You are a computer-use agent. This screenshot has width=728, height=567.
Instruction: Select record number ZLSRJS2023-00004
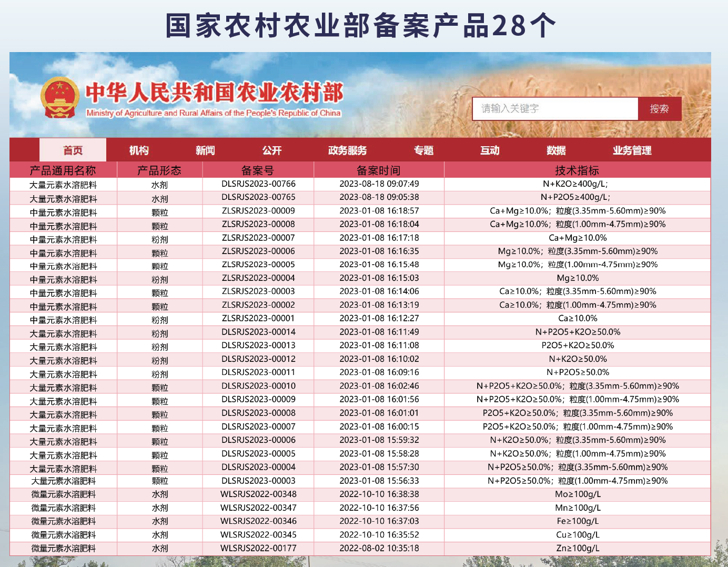[258, 278]
